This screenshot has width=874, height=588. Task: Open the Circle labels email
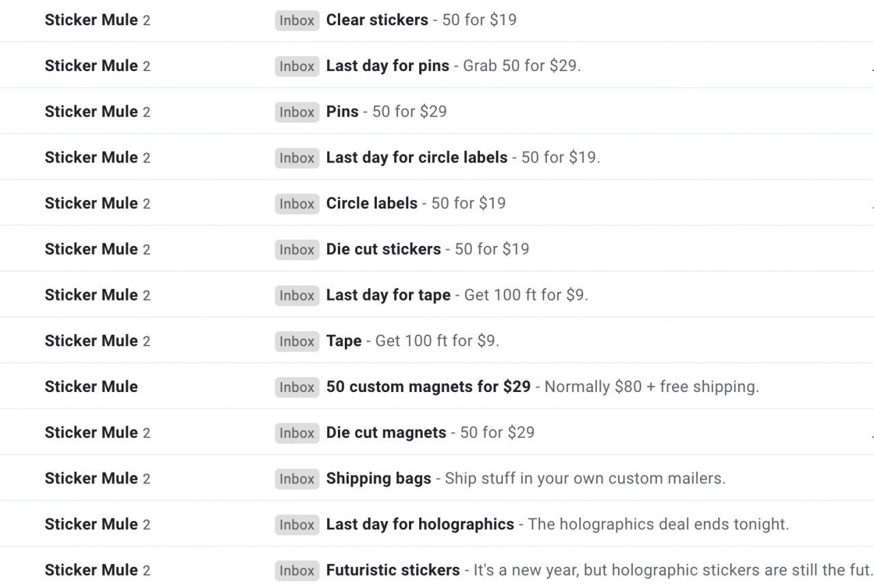tap(437, 203)
